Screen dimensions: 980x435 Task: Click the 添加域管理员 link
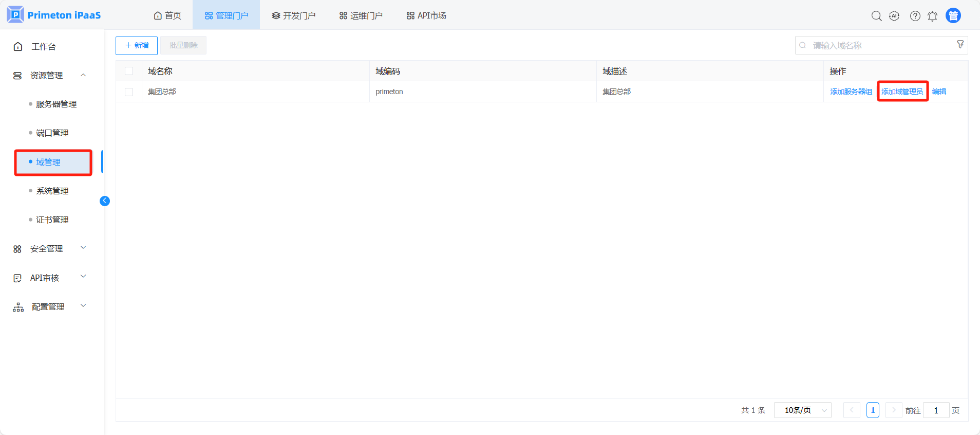pos(902,92)
